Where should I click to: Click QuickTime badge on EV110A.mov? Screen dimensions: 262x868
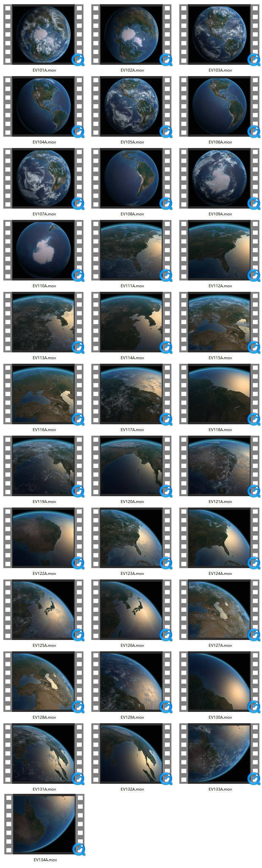(78, 275)
